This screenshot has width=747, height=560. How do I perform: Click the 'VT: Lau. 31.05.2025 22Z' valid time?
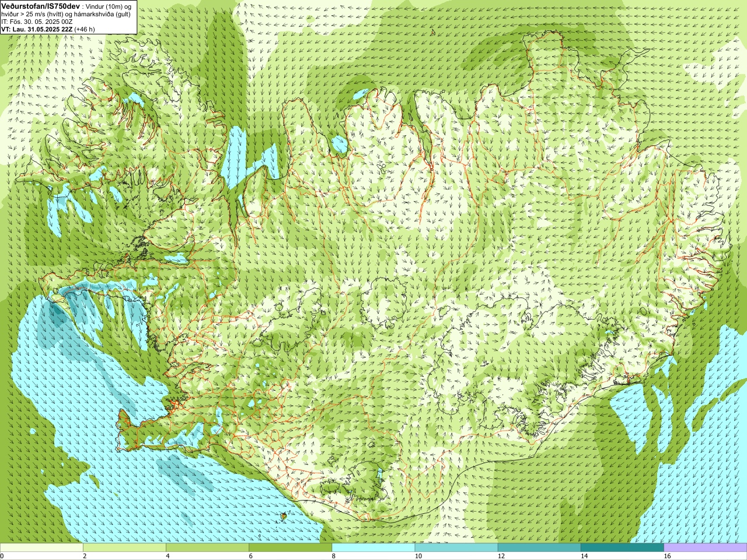(37, 29)
